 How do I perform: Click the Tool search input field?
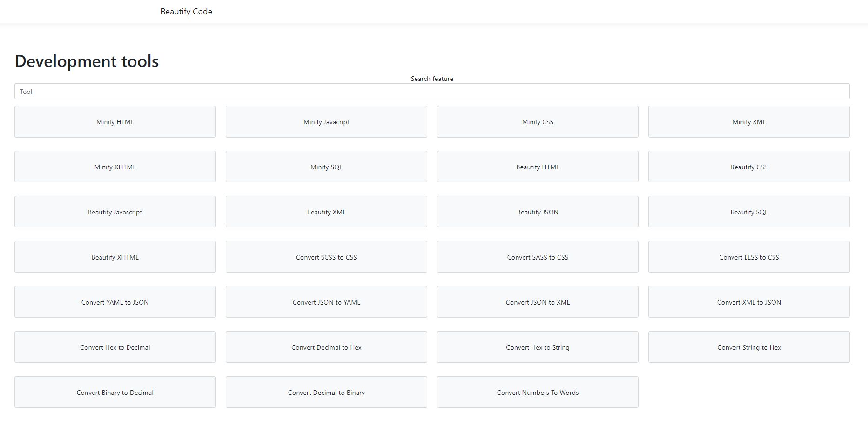pos(431,91)
